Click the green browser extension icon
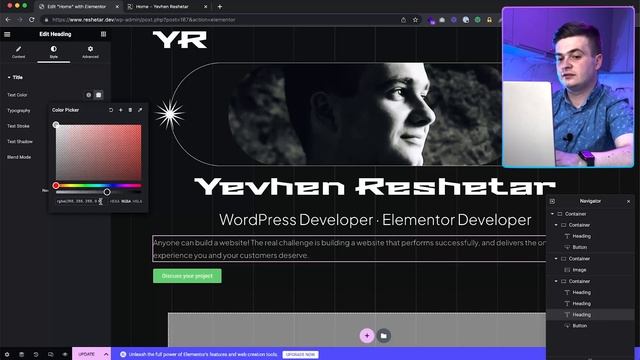 coord(478,20)
